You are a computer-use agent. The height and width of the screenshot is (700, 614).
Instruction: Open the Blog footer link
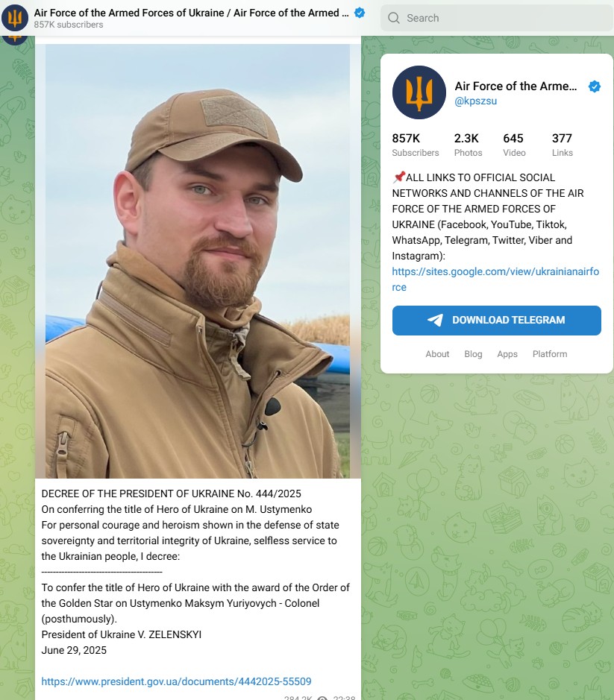(x=473, y=353)
